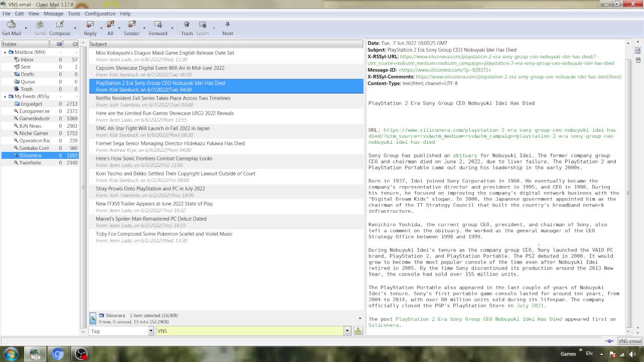Screen dimensions: 644x362
Task: Open 'Stray Prowls Onto PlayStation' message
Action: coord(226,192)
